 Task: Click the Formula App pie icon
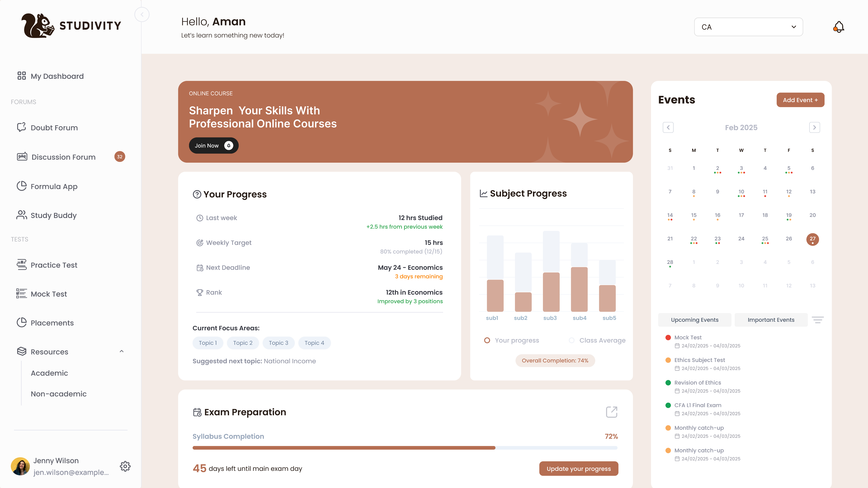click(22, 186)
